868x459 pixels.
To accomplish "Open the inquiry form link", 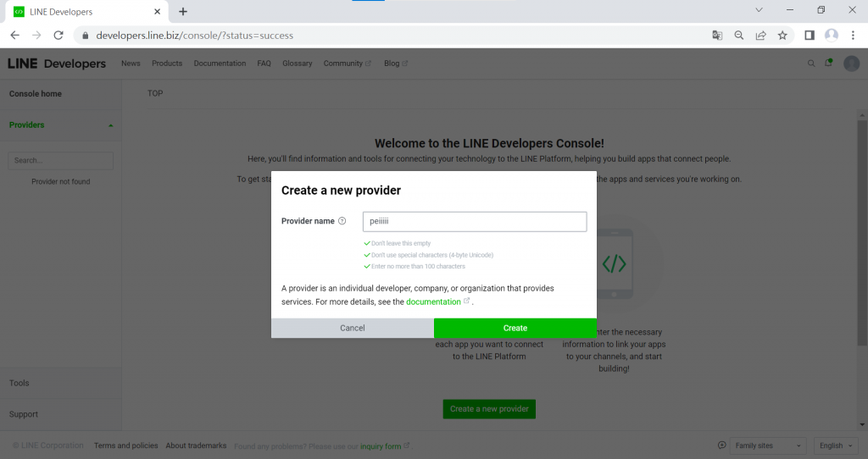I will pos(381,446).
